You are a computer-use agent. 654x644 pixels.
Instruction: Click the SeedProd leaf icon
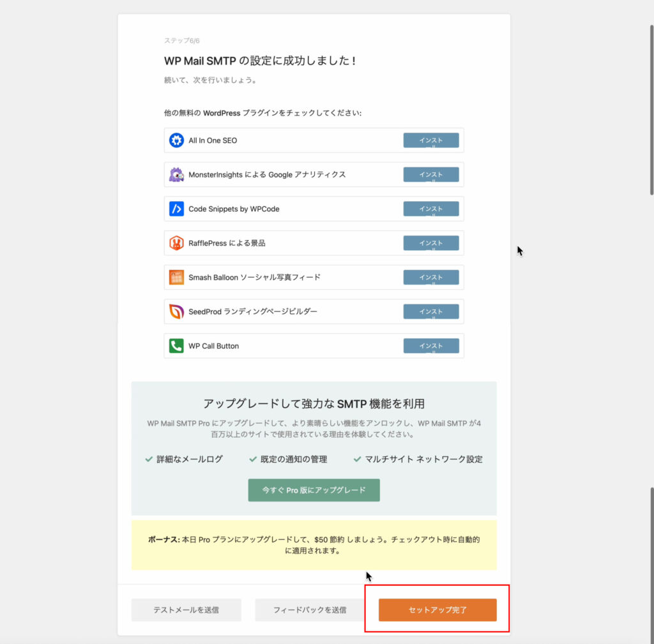(x=176, y=311)
